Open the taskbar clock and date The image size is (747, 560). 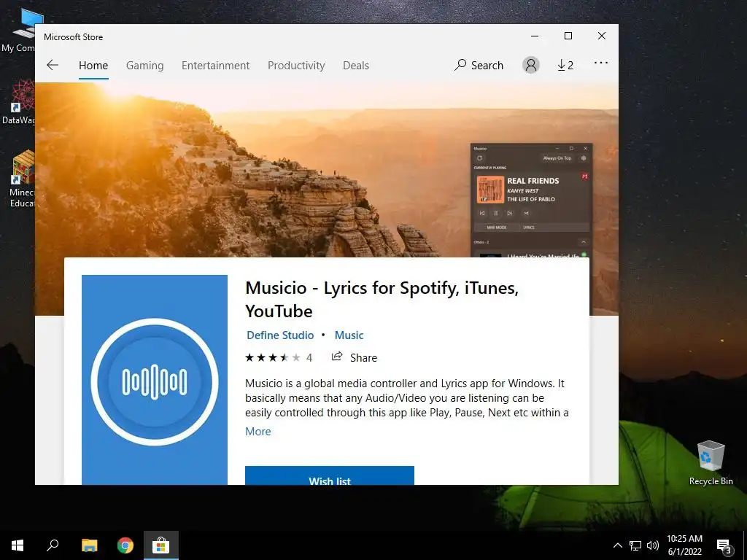[684, 545]
